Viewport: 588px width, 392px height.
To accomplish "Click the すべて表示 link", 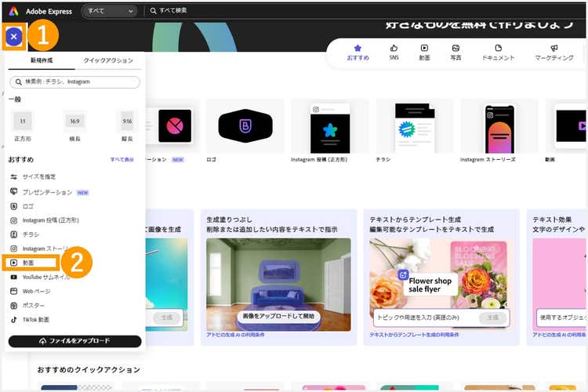I will coord(122,159).
